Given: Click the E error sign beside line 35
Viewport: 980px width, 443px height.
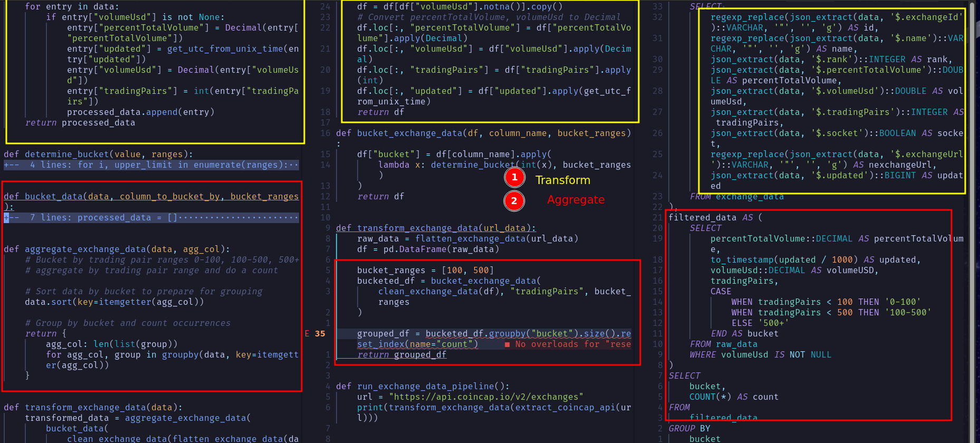Looking at the screenshot, I should click(307, 334).
